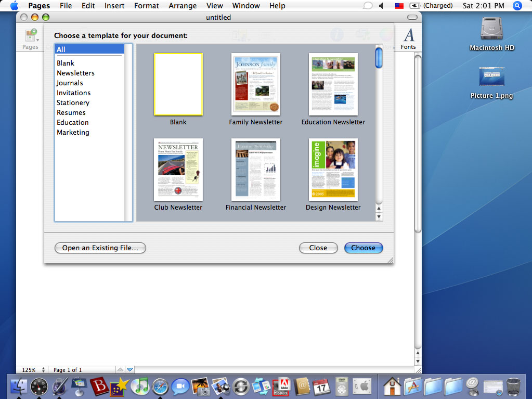
Task: Open Address Book from the Dock
Action: pyautogui.click(x=302, y=387)
